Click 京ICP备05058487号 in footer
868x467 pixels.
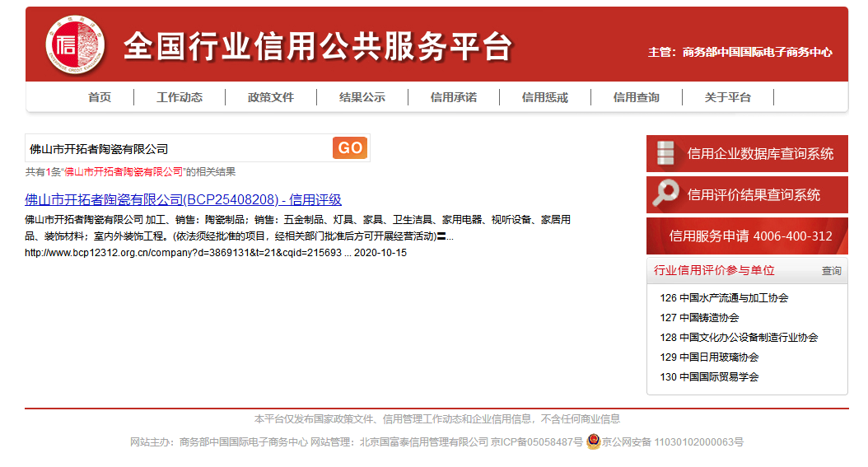click(x=536, y=442)
